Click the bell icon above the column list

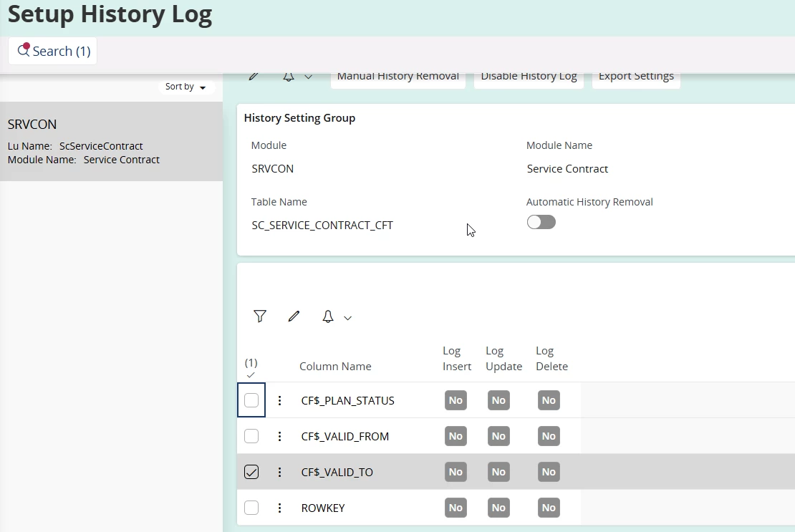(x=328, y=316)
